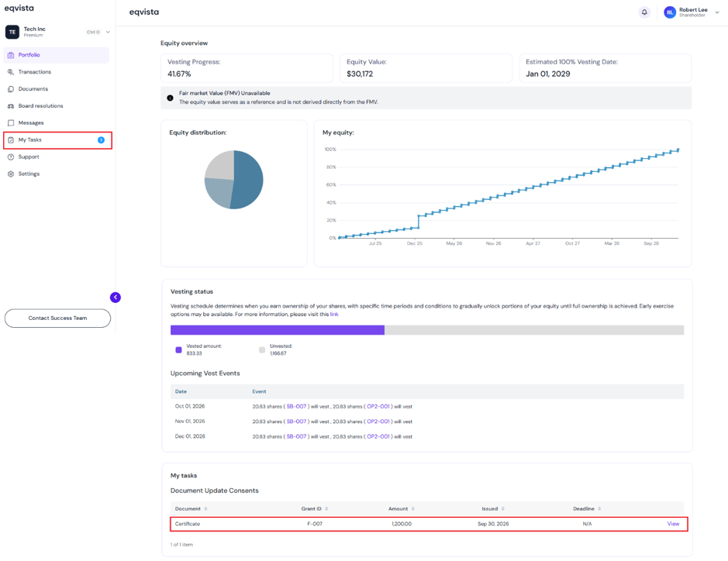
Task: Click the Documents sidebar icon
Action: (11, 89)
